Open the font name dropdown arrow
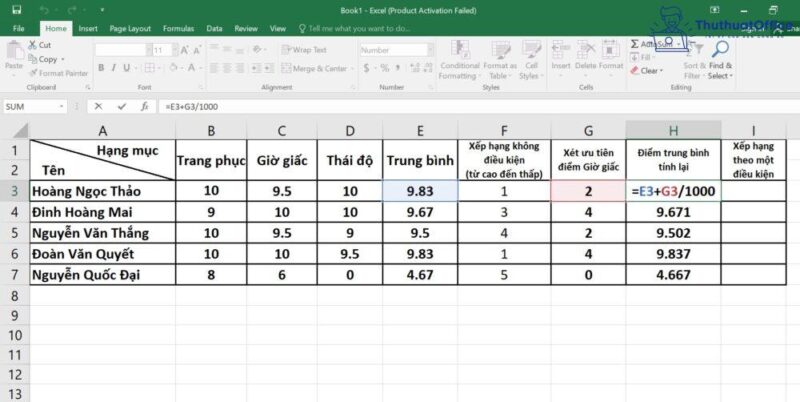The height and width of the screenshot is (402, 800). pyautogui.click(x=149, y=50)
